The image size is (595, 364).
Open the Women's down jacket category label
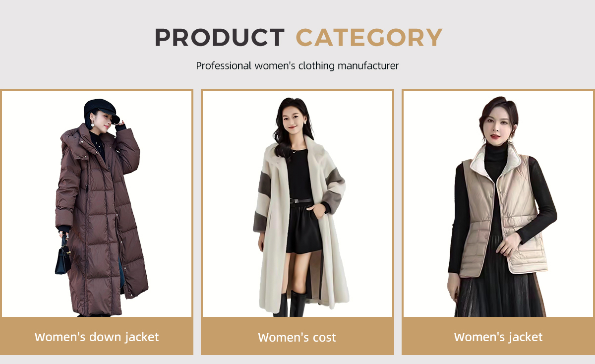click(97, 337)
